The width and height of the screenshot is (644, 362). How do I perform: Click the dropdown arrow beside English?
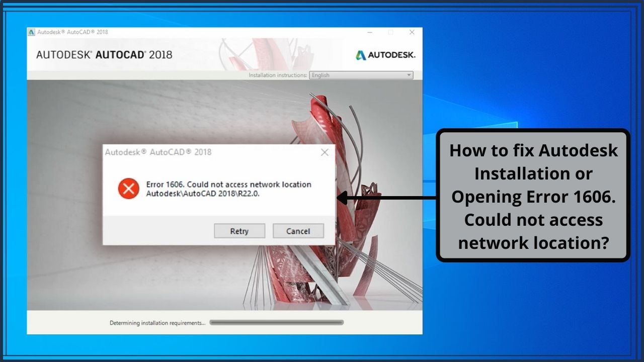pos(409,75)
